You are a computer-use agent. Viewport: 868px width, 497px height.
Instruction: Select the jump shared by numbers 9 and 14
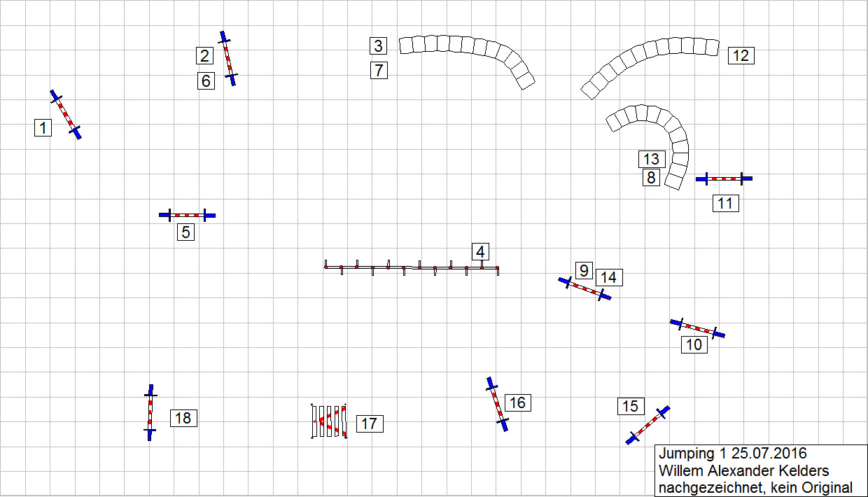click(x=584, y=288)
